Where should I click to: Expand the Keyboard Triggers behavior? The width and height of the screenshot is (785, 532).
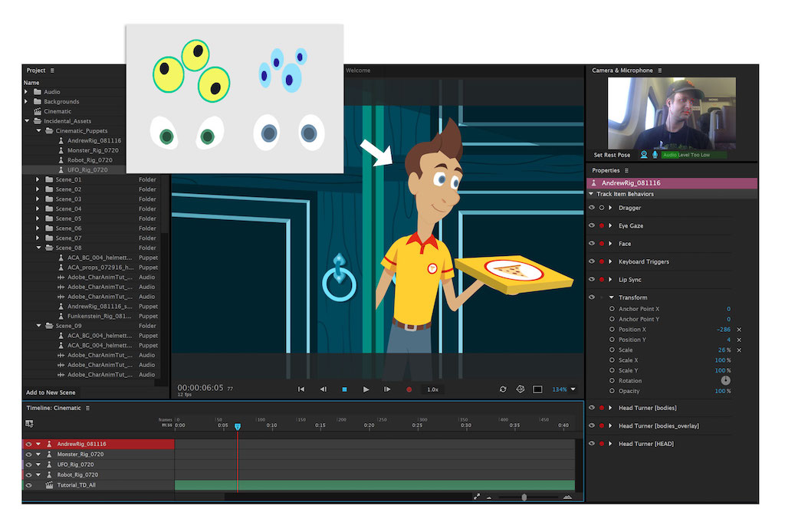pyautogui.click(x=611, y=261)
